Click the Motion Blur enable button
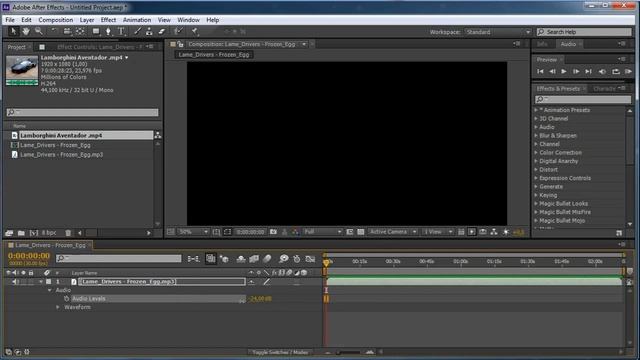This screenshot has width=640, height=360. click(x=267, y=259)
